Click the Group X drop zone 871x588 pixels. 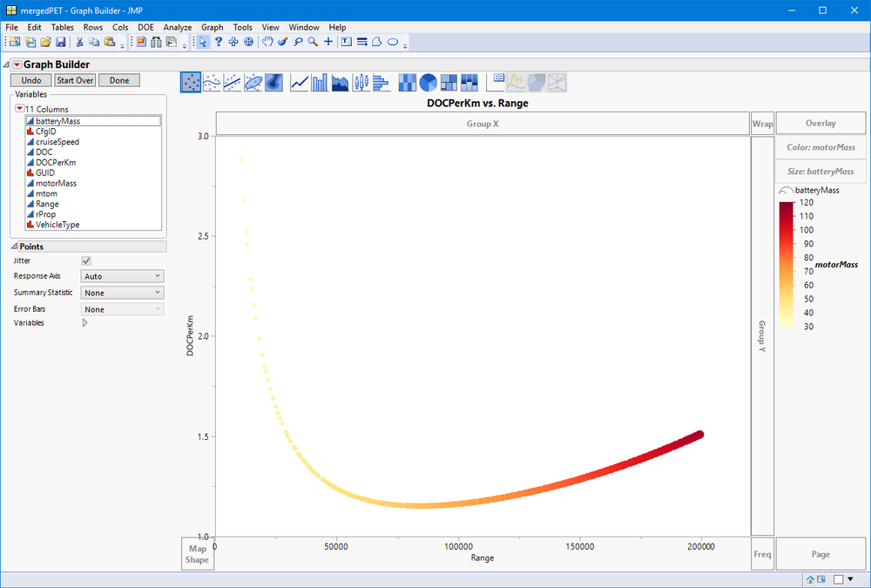coord(483,124)
